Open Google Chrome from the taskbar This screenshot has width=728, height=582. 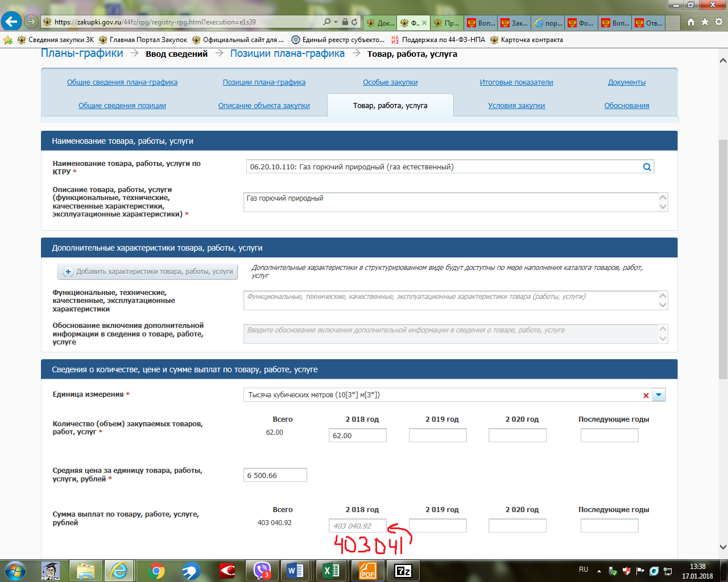(x=156, y=570)
